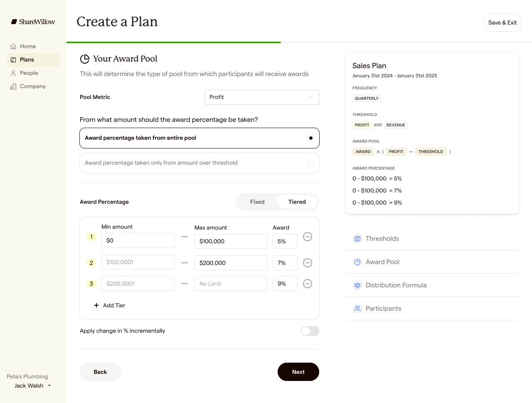Click the Distribution Formula scales icon
Viewport: 532px width, 403px height.
pos(357,285)
